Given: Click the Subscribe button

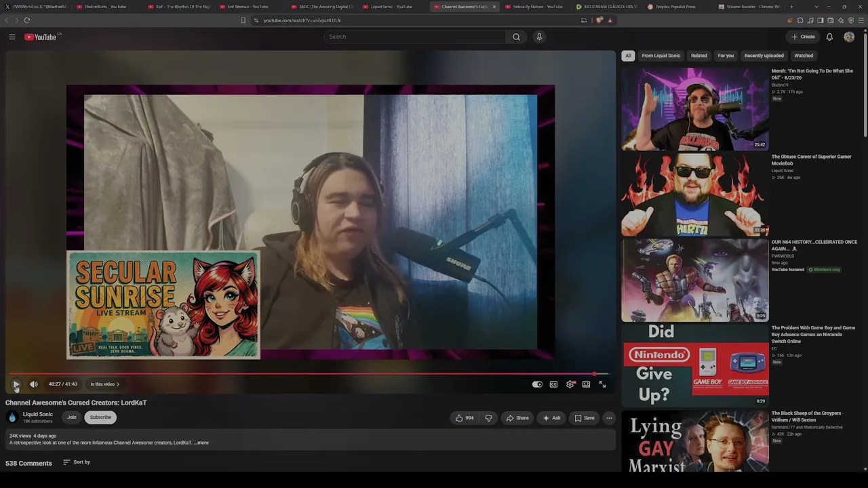Looking at the screenshot, I should (x=100, y=418).
